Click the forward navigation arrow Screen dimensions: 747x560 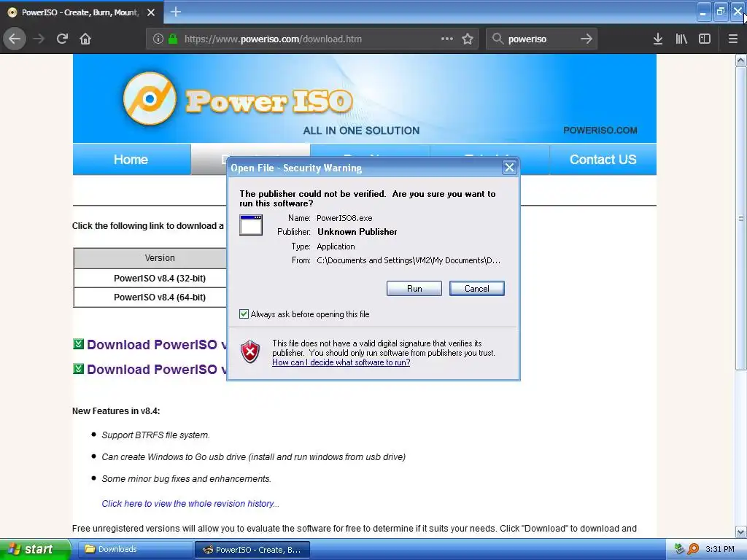pos(39,39)
